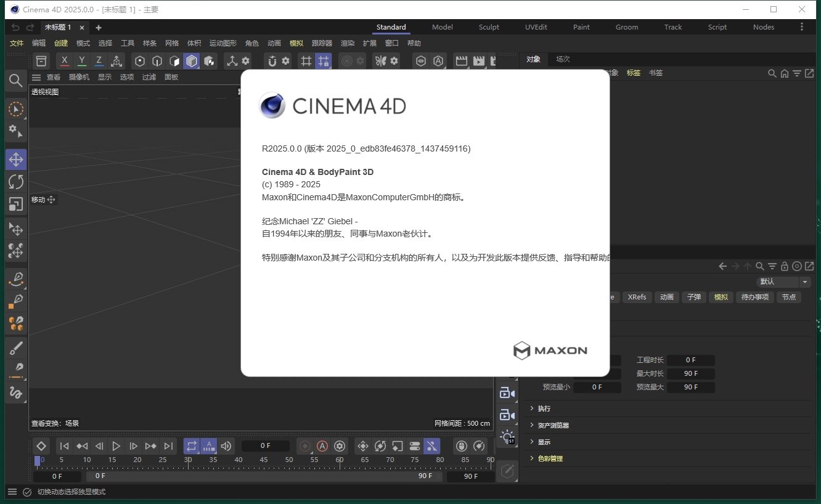Click the search icon in the object manager
This screenshot has height=504, width=821.
coord(772,73)
